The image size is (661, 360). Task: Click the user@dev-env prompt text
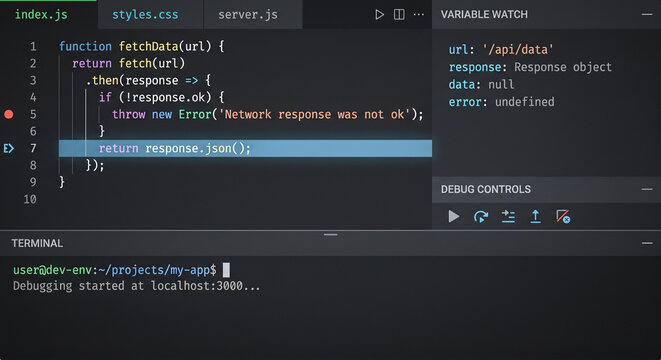tap(53, 270)
